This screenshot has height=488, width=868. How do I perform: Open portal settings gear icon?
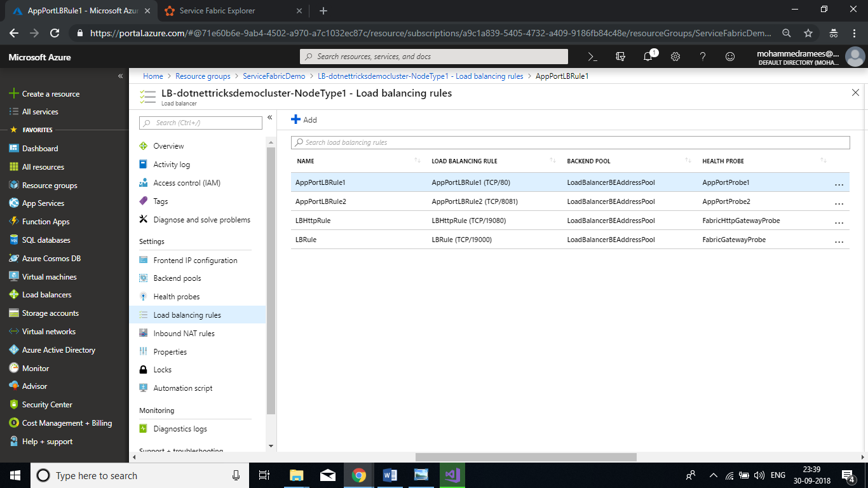pos(675,57)
